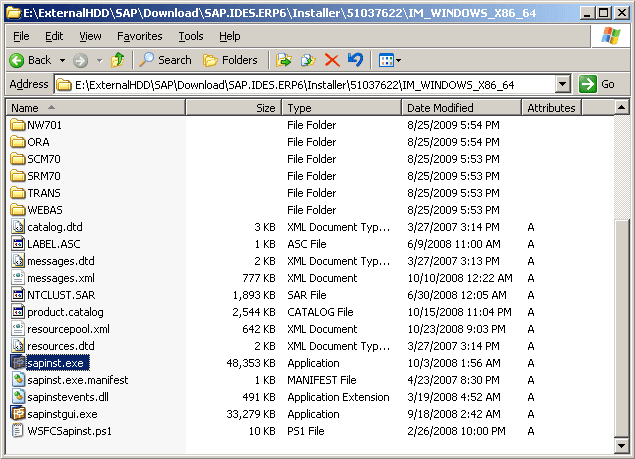Select the file name sapinstgui.exe
Image resolution: width=635 pixels, height=459 pixels.
tap(62, 414)
